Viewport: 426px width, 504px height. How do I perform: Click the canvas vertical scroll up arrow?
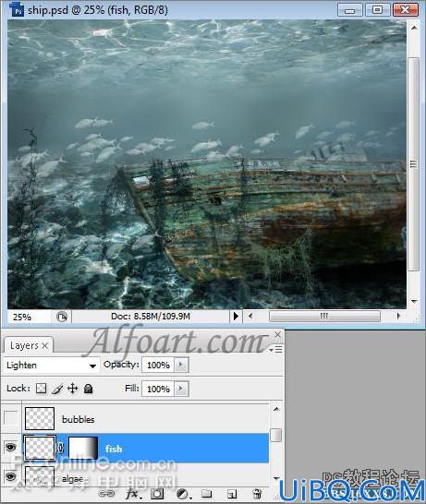coord(414,28)
